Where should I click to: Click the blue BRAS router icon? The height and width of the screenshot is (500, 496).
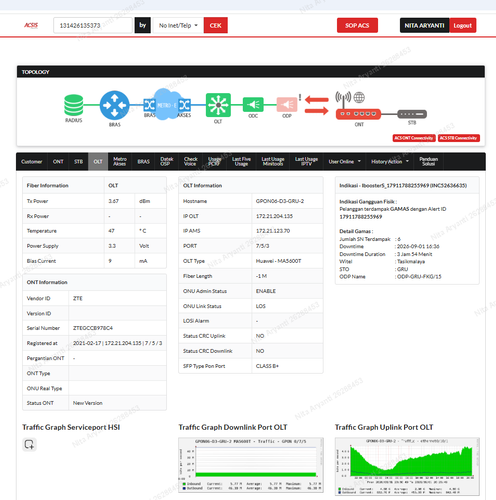coord(114,105)
